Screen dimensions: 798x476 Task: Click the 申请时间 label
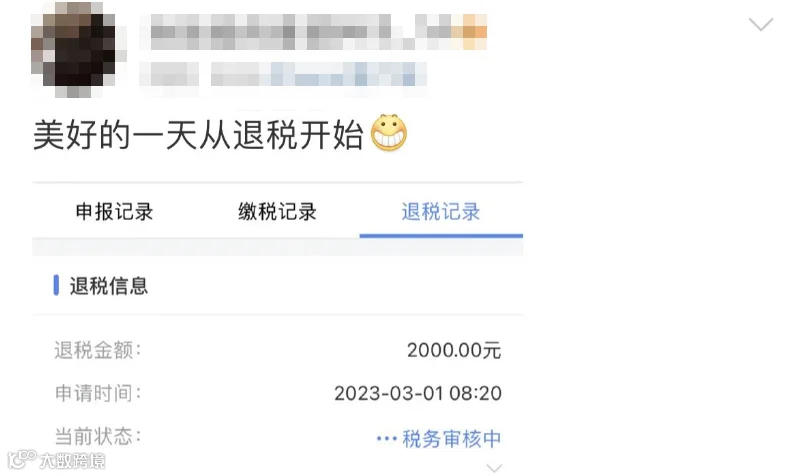(x=98, y=393)
